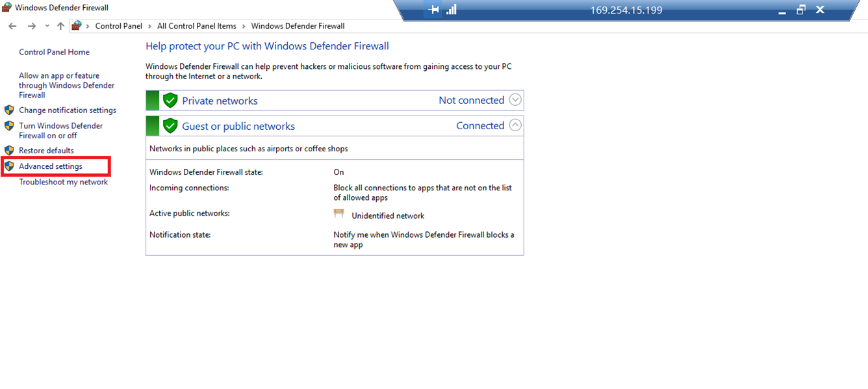Select Control Panel in the breadcrumb

pyautogui.click(x=118, y=26)
